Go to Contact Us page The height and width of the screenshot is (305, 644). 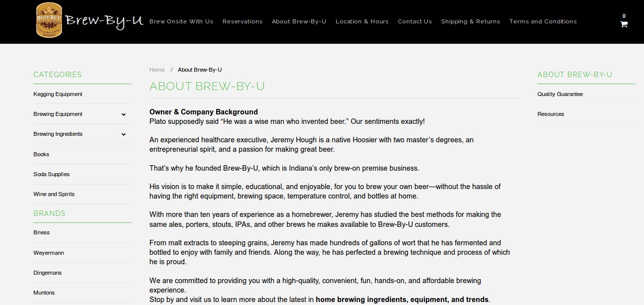[x=415, y=21]
